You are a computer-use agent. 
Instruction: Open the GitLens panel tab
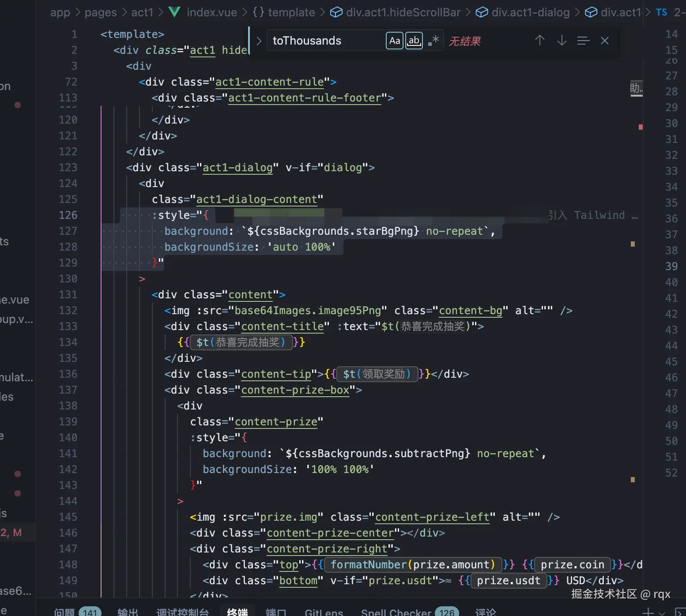coord(324,612)
